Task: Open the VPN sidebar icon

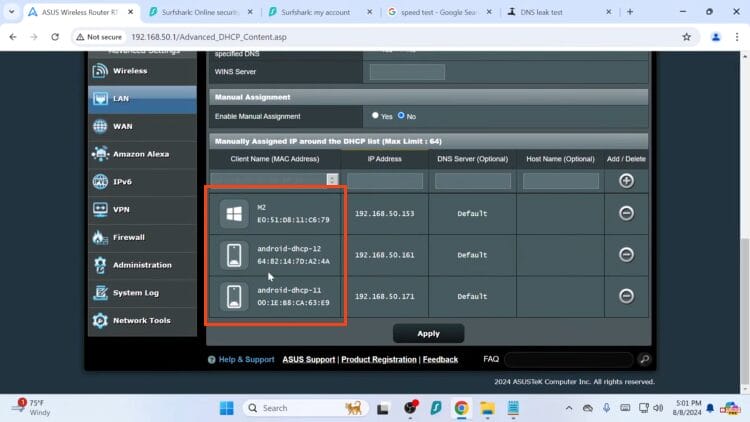Action: click(x=100, y=210)
